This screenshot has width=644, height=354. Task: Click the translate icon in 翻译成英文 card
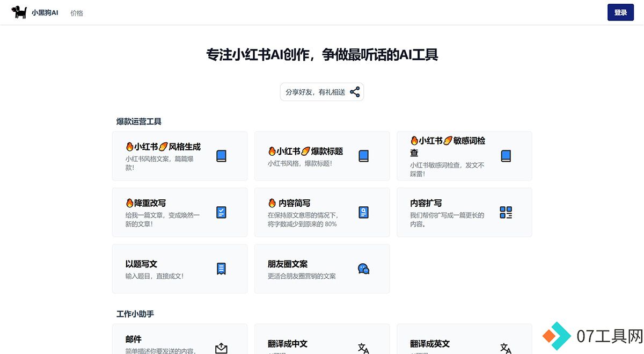pyautogui.click(x=506, y=348)
